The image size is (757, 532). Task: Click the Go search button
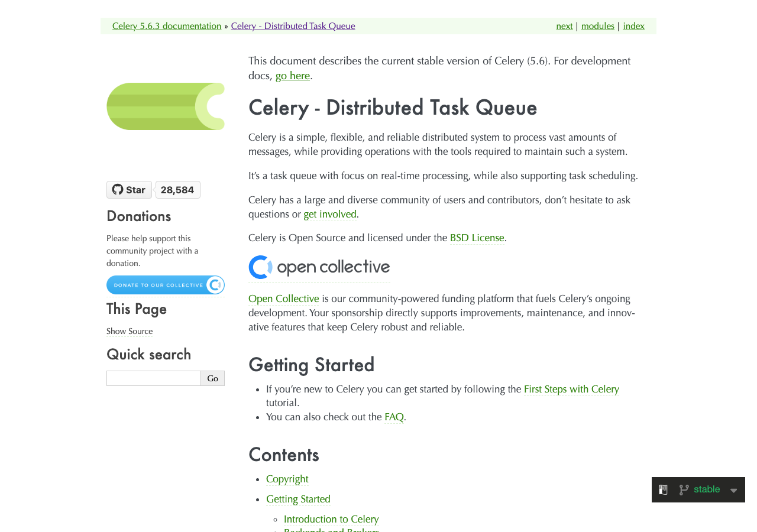click(x=213, y=378)
